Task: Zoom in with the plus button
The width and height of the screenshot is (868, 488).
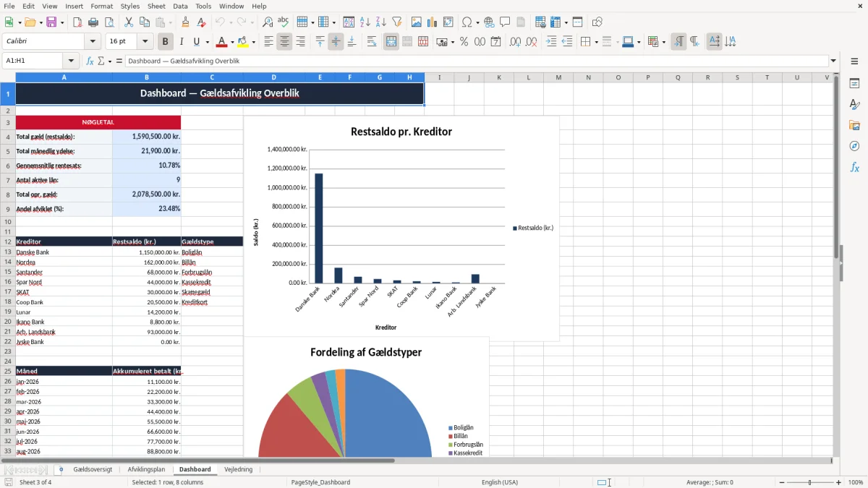Action: [838, 482]
